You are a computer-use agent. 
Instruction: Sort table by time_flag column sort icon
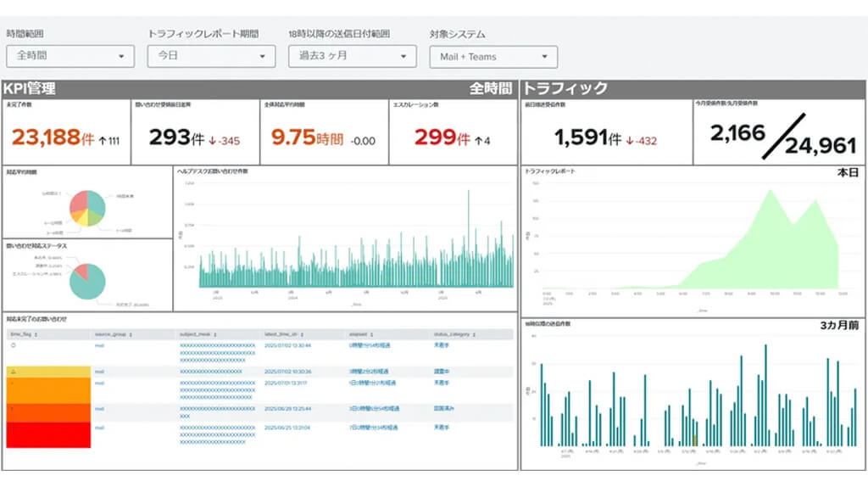(x=36, y=334)
